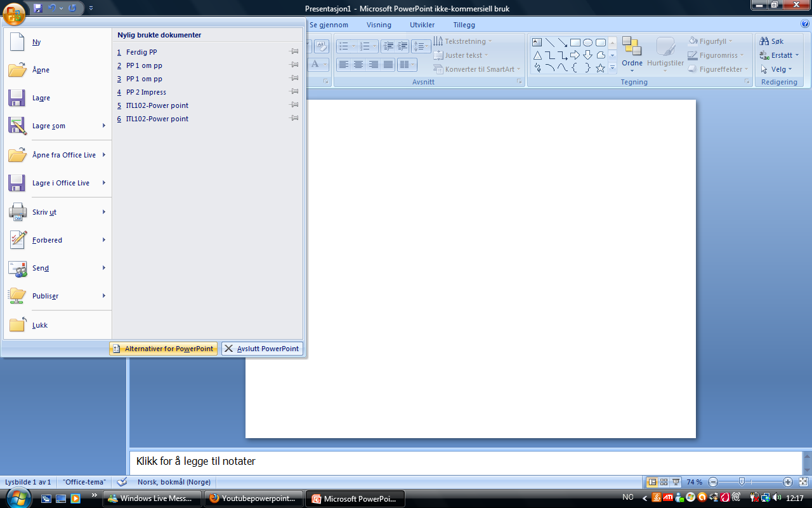Expand the Skriv ut submenu arrow
Viewport: 812px width, 508px height.
coord(104,212)
